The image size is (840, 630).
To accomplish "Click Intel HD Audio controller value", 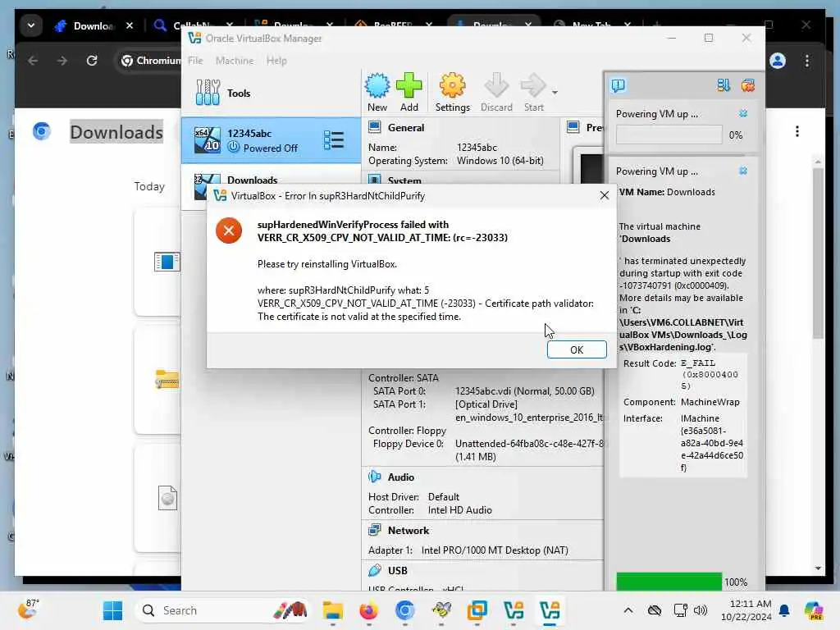I will pyautogui.click(x=459, y=510).
